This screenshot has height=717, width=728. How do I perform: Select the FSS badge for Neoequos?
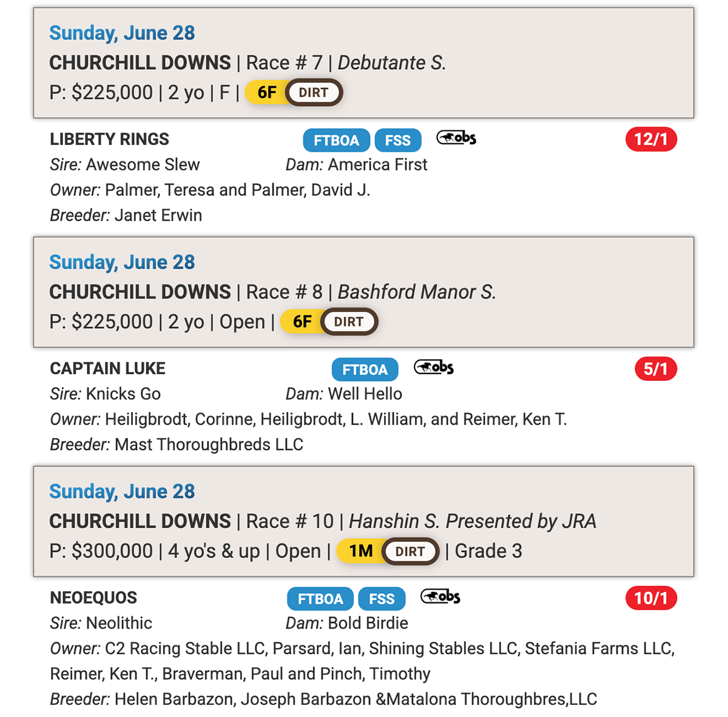pos(382,599)
